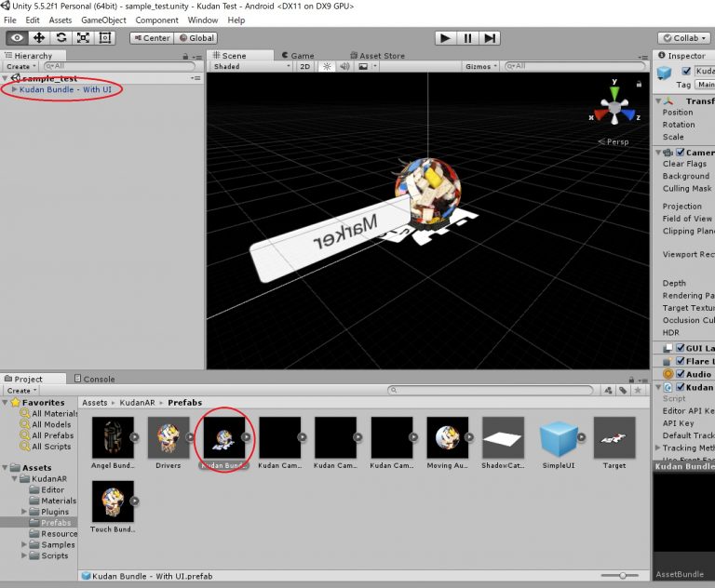Open scene effects image dropdown
Image resolution: width=715 pixels, height=588 pixels.
pyautogui.click(x=367, y=67)
